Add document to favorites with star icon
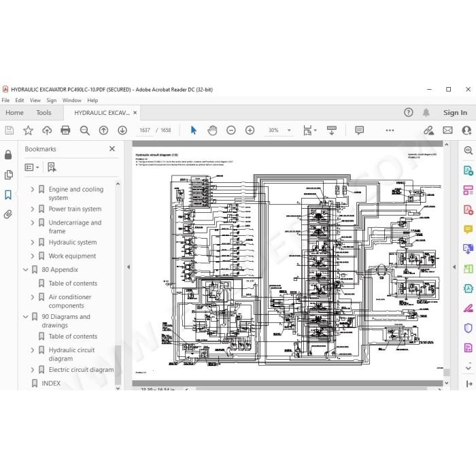This screenshot has width=476, height=476. (28, 131)
